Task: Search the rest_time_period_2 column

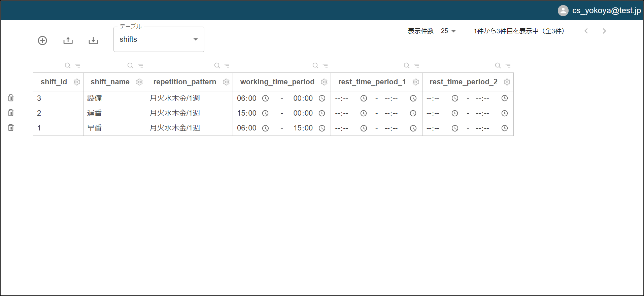Action: (498, 65)
